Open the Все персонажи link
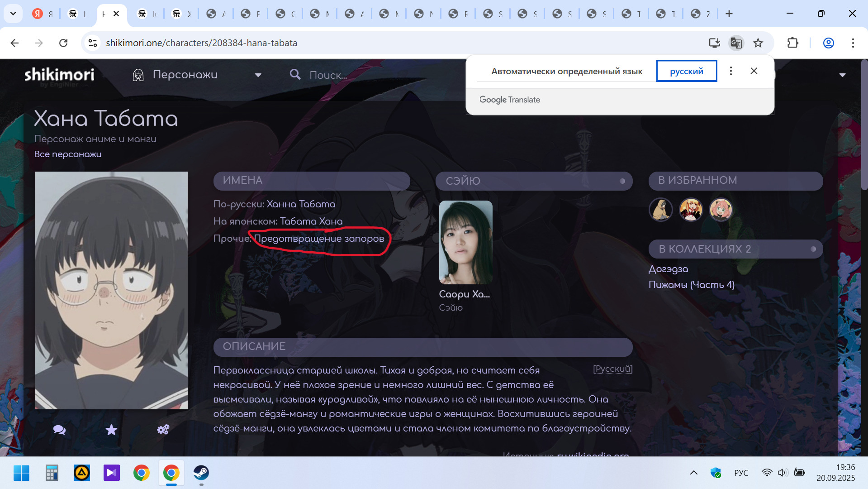The image size is (868, 489). click(x=68, y=154)
